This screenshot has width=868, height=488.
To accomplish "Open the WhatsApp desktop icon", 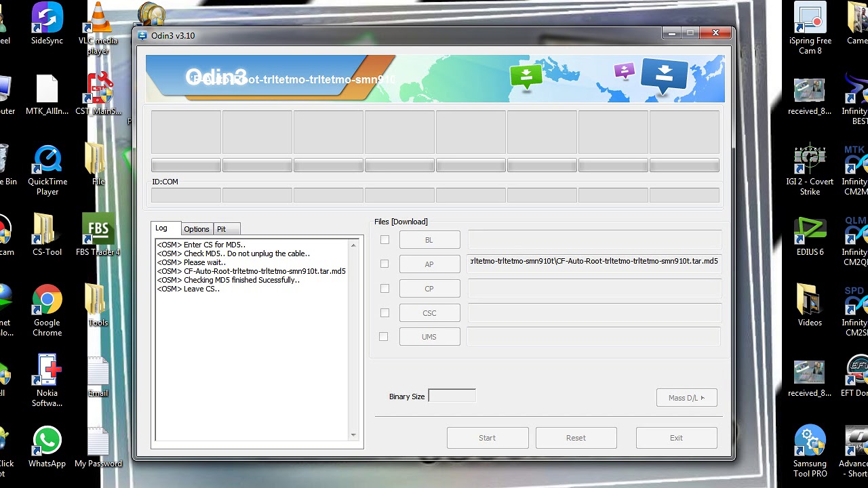I will pos(47,446).
